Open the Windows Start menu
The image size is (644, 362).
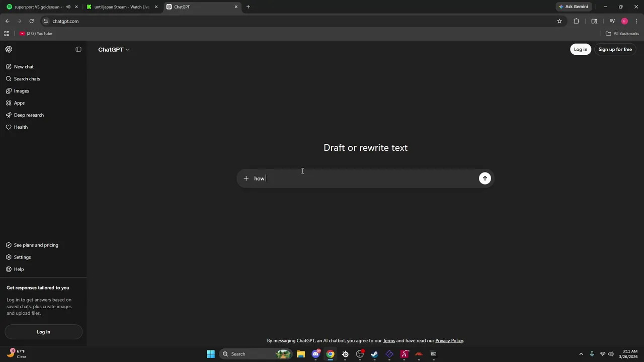(x=211, y=354)
